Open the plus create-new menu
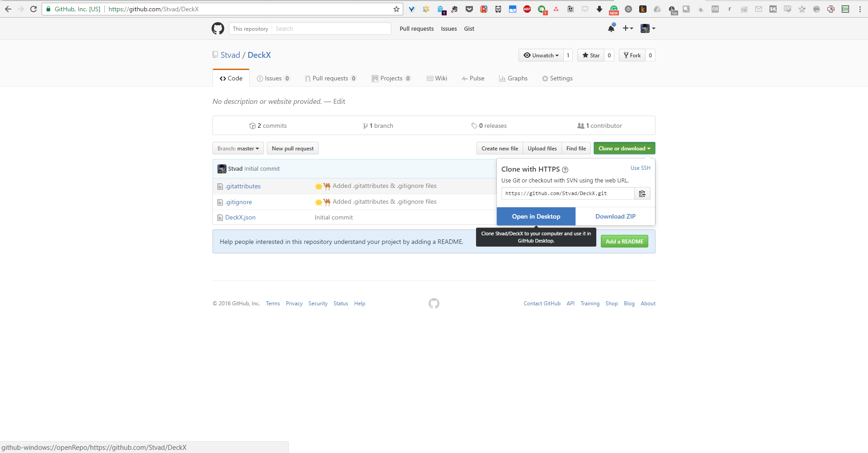 pos(627,28)
